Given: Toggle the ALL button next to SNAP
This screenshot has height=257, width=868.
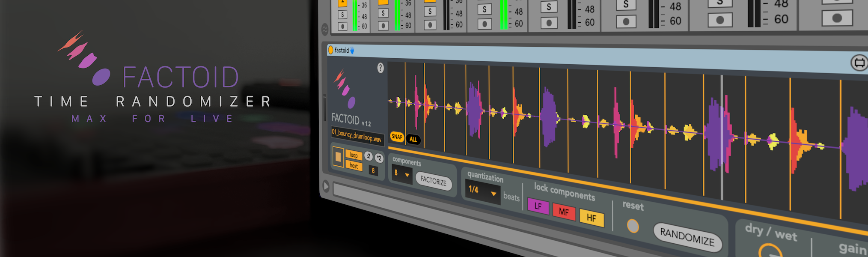Looking at the screenshot, I should 413,140.
